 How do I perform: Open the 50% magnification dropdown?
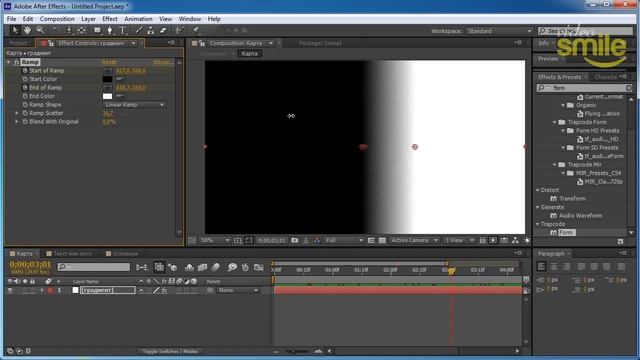214,240
